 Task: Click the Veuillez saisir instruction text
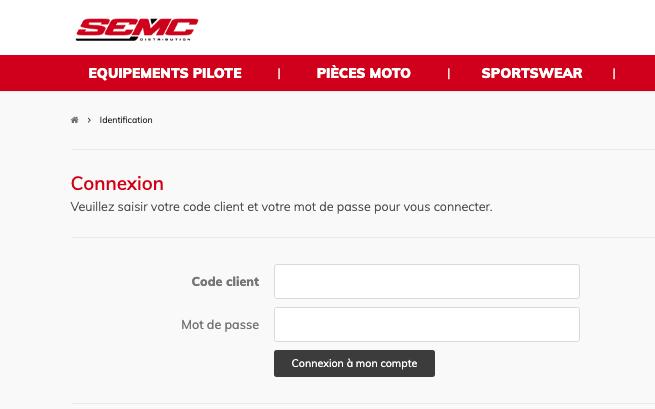(281, 207)
